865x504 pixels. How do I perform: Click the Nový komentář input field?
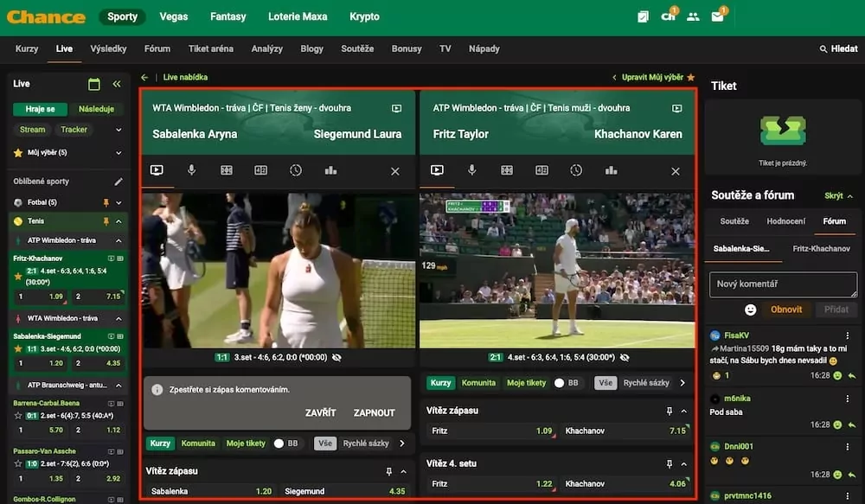782,284
